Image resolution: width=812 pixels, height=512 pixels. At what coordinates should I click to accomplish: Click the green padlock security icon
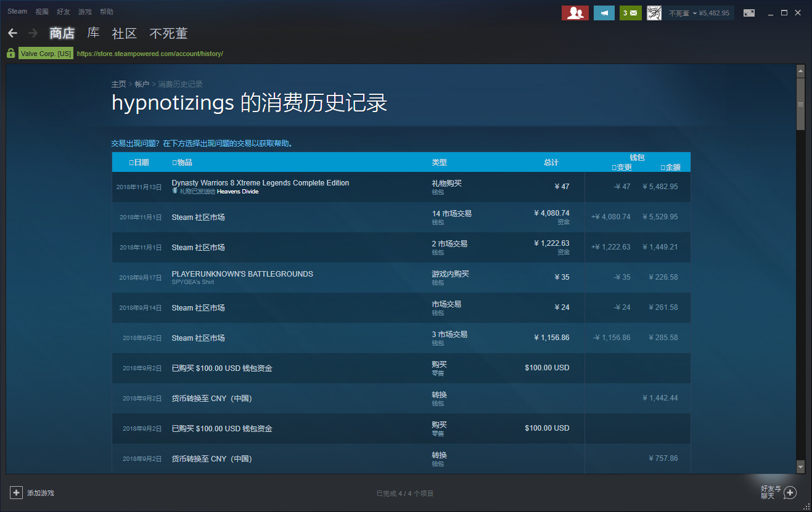10,54
